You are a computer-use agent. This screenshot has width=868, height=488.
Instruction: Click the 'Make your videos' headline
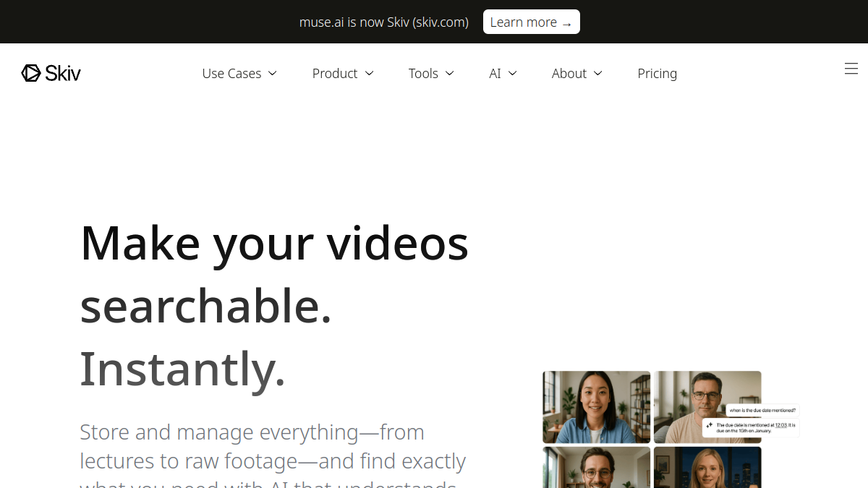click(275, 243)
